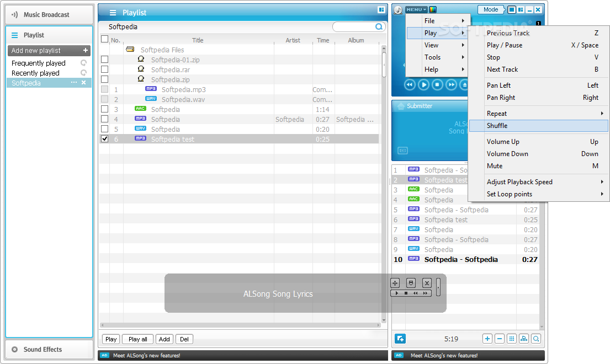Check the box for track 4 Softpedia MP3
The image size is (610, 364).
point(105,119)
